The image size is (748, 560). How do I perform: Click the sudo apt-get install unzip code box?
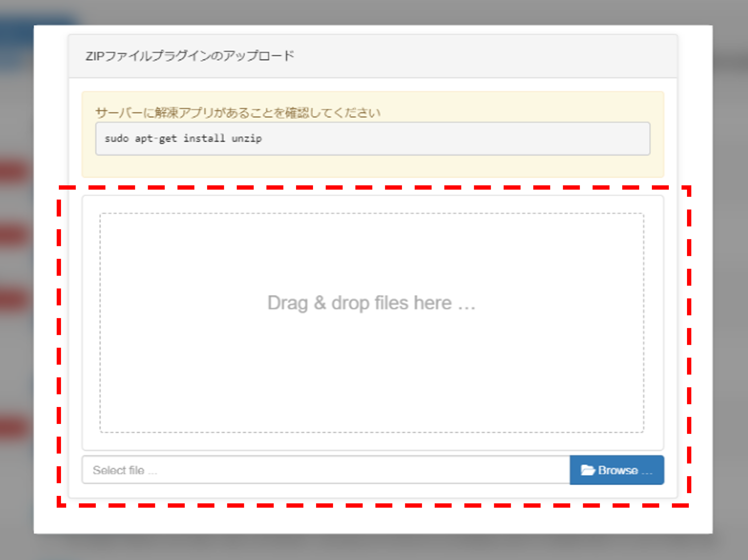[372, 139]
